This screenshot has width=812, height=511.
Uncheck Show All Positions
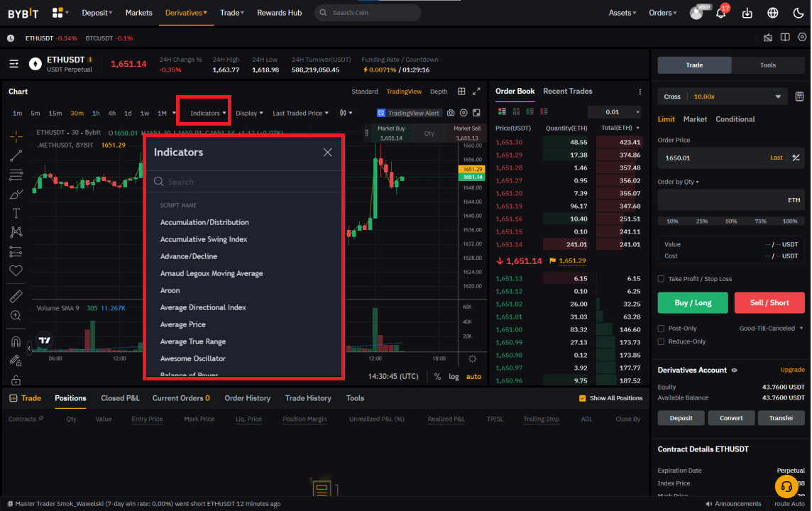(x=583, y=398)
